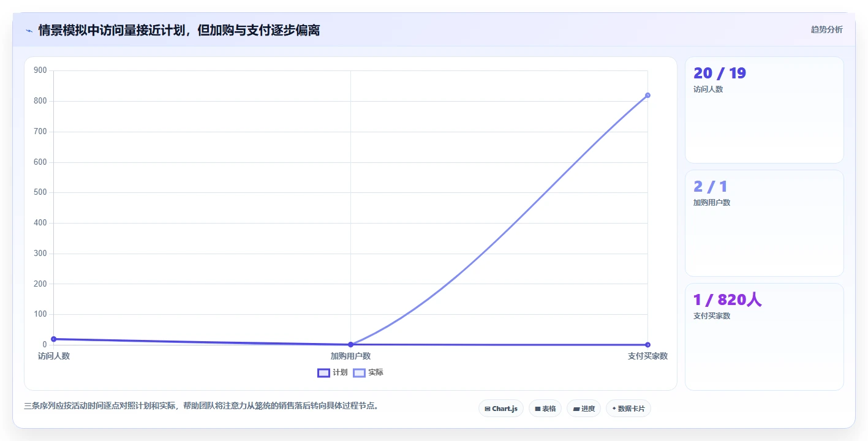
Task: Click the 加购用户数 x-axis label
Action: pos(350,356)
